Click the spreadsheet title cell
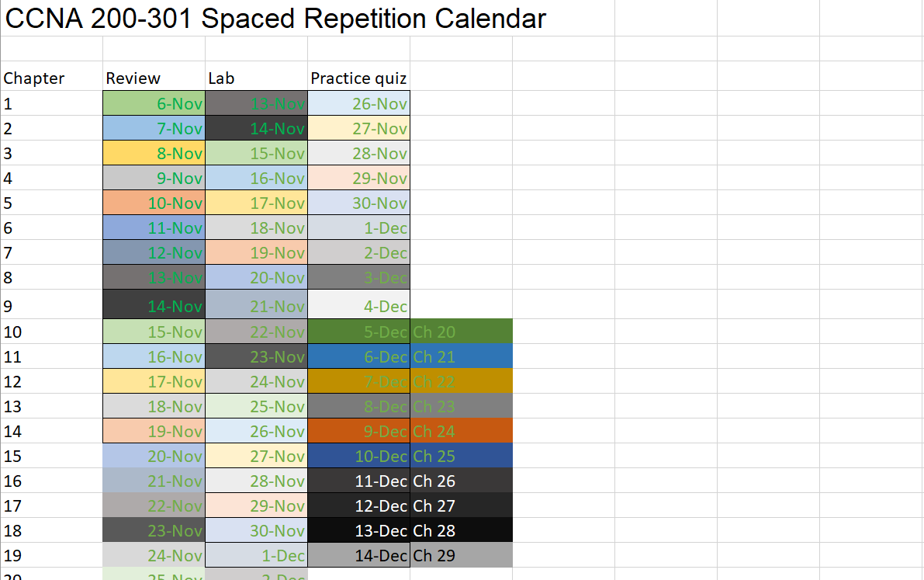 coord(275,19)
